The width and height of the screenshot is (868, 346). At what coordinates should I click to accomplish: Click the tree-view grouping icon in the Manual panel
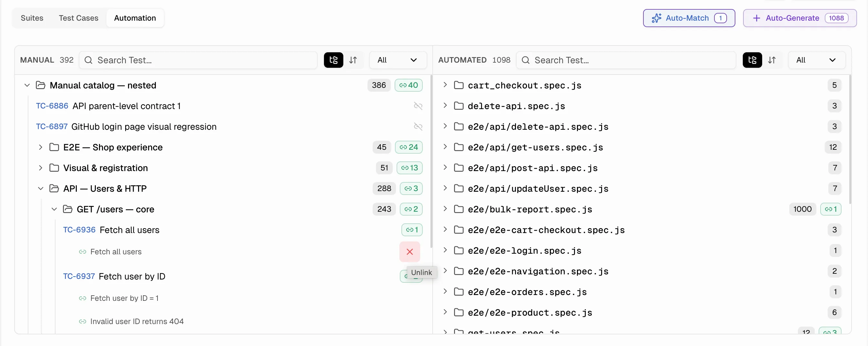[x=333, y=60]
